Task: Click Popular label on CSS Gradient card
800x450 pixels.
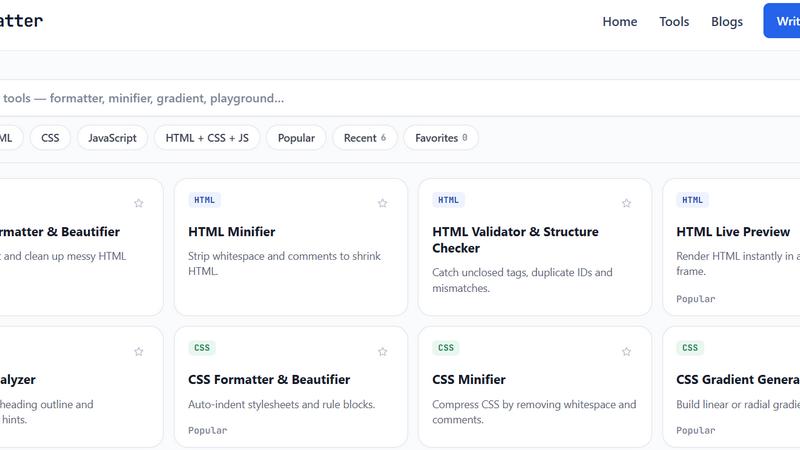Action: tap(695, 431)
